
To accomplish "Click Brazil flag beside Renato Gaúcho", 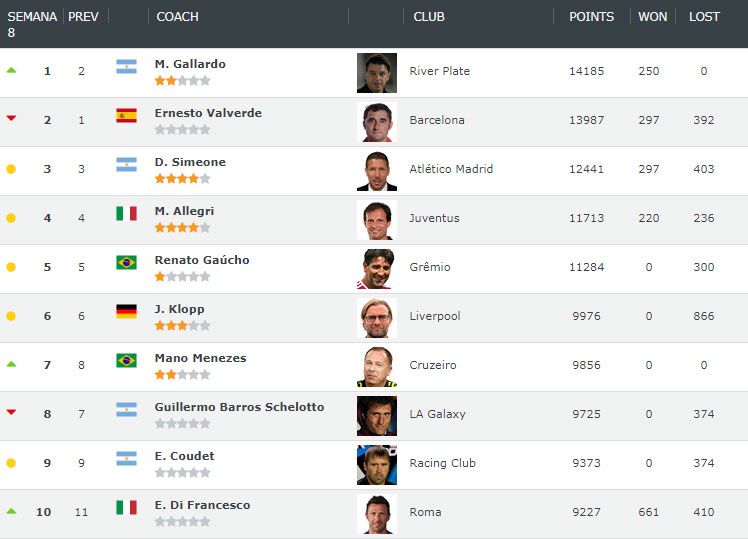I will tap(126, 262).
